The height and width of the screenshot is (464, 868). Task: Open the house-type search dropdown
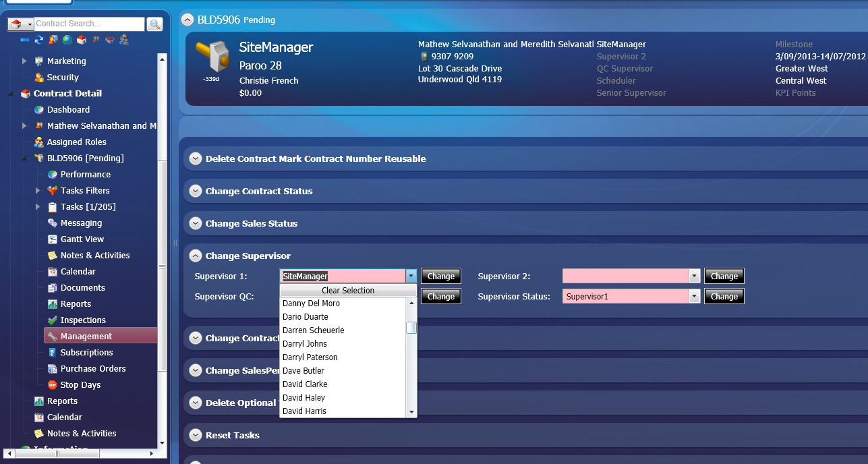(x=30, y=24)
